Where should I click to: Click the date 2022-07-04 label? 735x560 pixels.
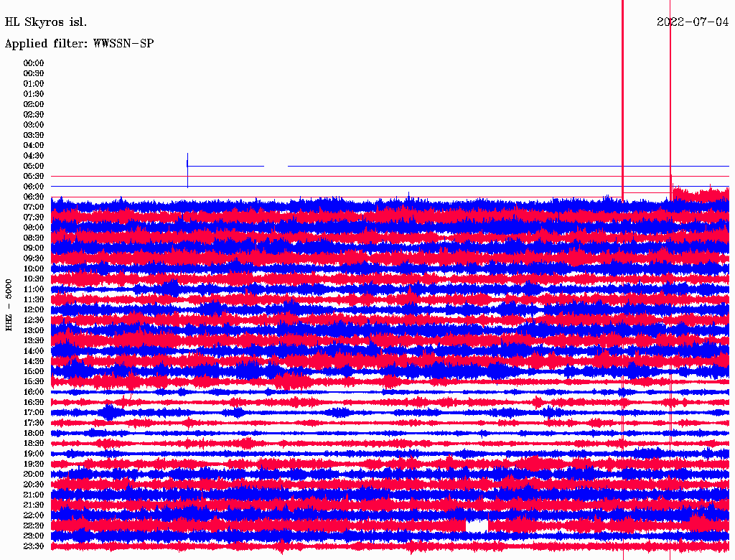692,22
